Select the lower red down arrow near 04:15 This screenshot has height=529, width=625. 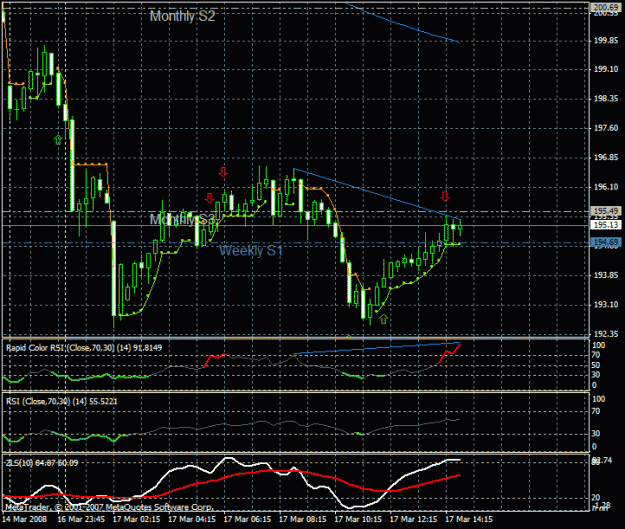[x=209, y=198]
